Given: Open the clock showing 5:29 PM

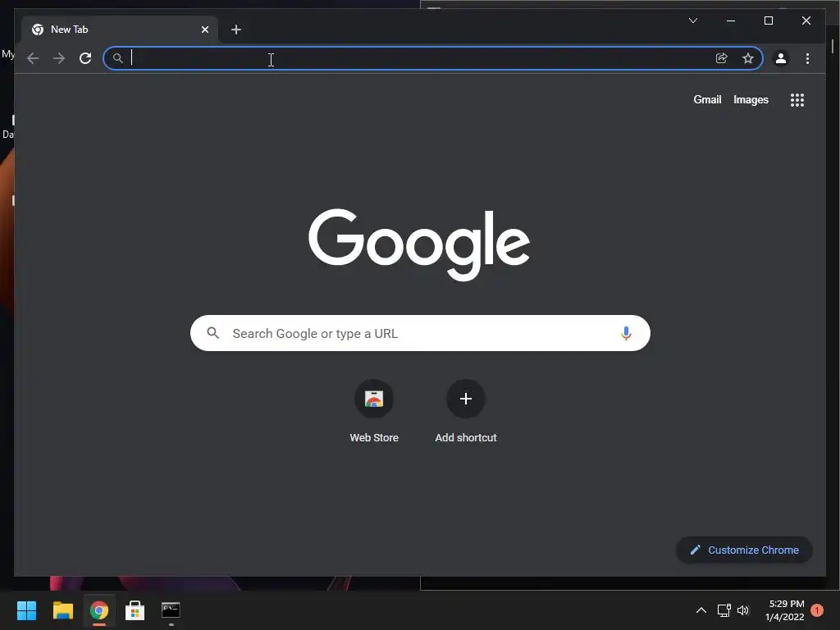Looking at the screenshot, I should click(x=785, y=610).
